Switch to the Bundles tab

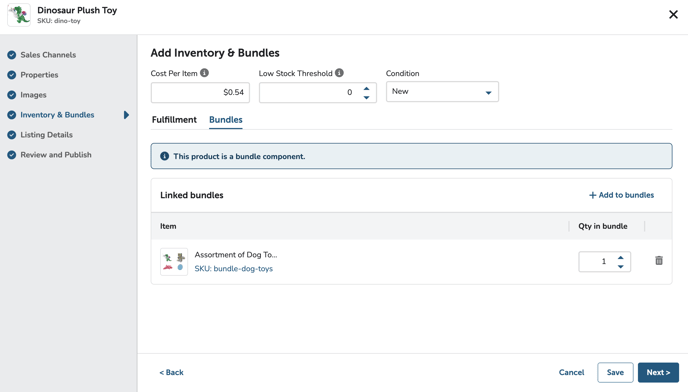point(226,119)
